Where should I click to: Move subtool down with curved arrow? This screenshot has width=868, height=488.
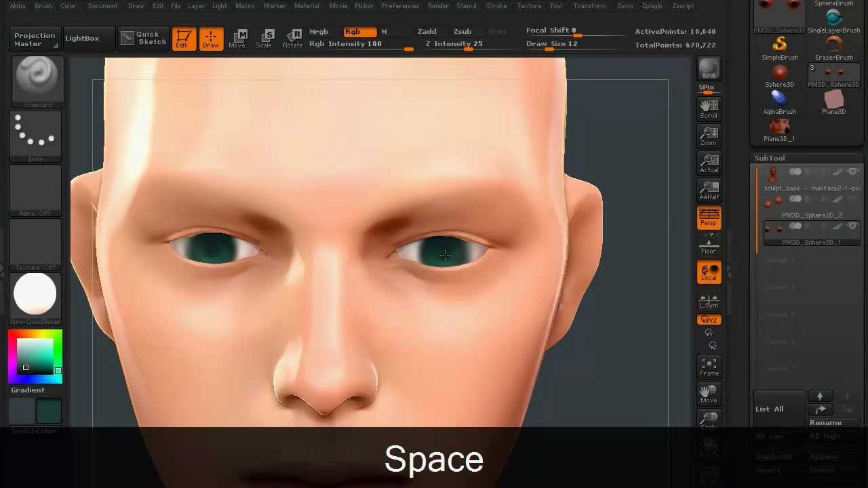tap(820, 409)
